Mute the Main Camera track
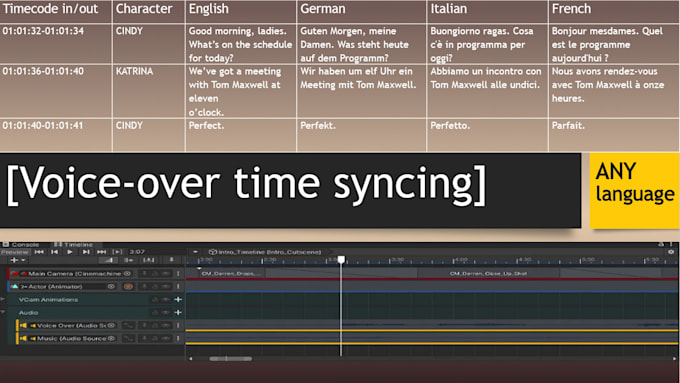Image resolution: width=680 pixels, height=383 pixels. click(x=166, y=274)
